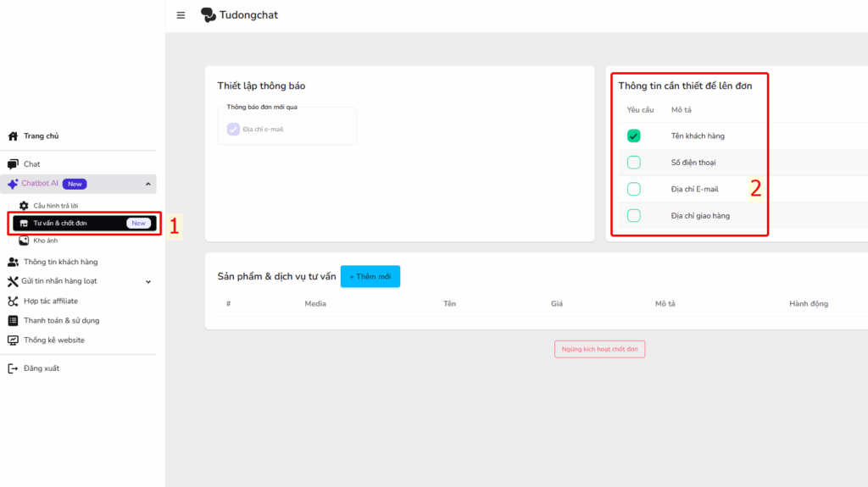This screenshot has width=868, height=487.
Task: Click the Hợp tác affiliate icon
Action: [13, 301]
